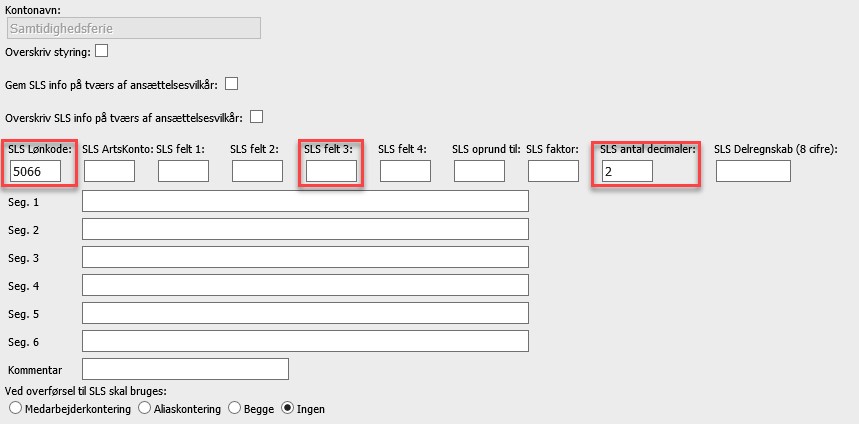Viewport: 859px width, 424px height.
Task: Click into the SLS felt 1 box
Action: click(x=183, y=171)
